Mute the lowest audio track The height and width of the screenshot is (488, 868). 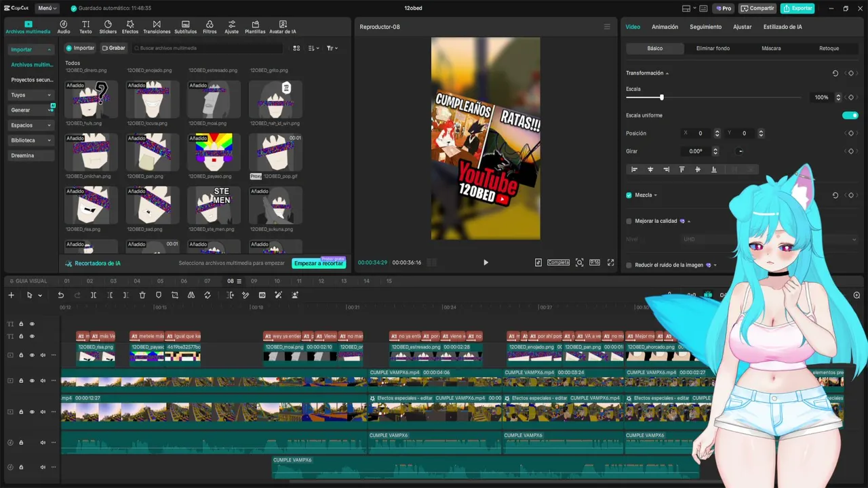pyautogui.click(x=43, y=467)
